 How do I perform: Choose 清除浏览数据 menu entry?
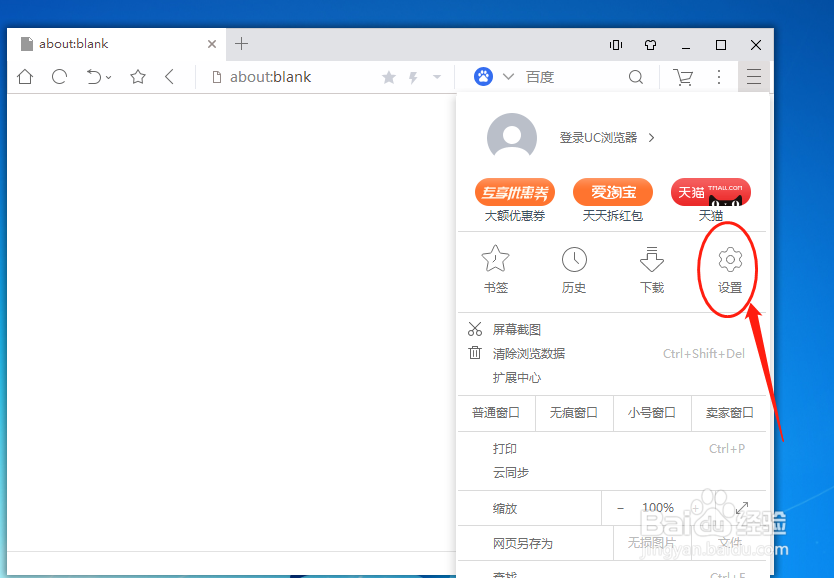click(612, 354)
